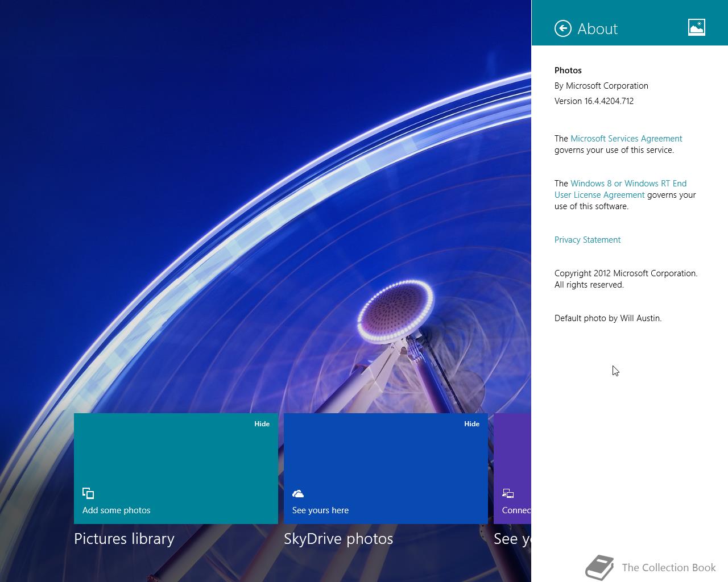The image size is (728, 582).
Task: Click the add photos icon on teal tile
Action: 88,493
